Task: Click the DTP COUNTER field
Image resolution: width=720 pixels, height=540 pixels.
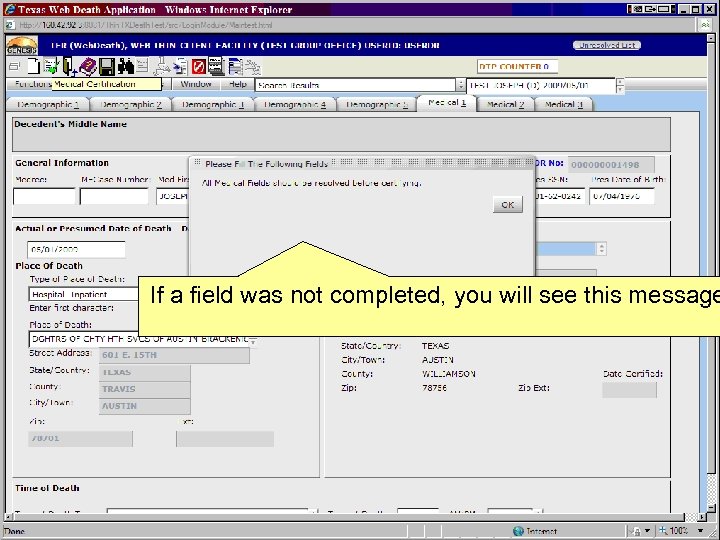Action: pos(517,67)
